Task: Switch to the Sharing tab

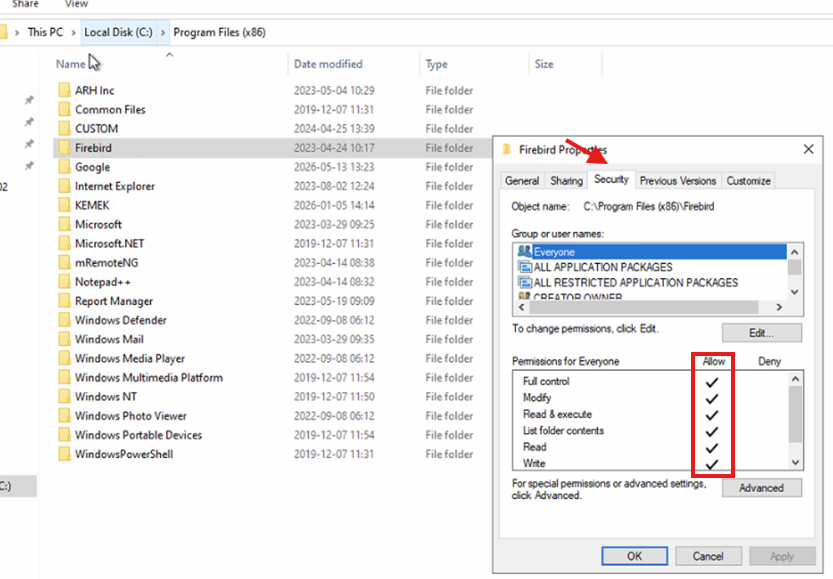Action: pyautogui.click(x=566, y=181)
